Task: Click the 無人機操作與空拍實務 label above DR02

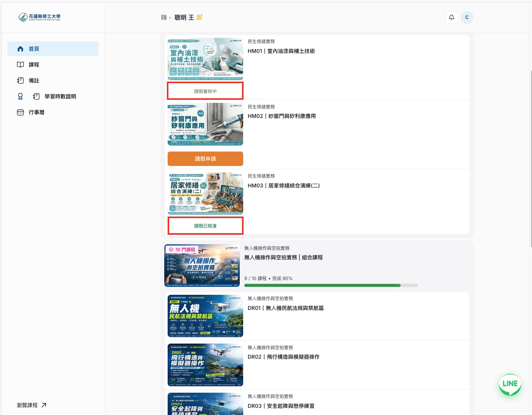Action: click(270, 348)
